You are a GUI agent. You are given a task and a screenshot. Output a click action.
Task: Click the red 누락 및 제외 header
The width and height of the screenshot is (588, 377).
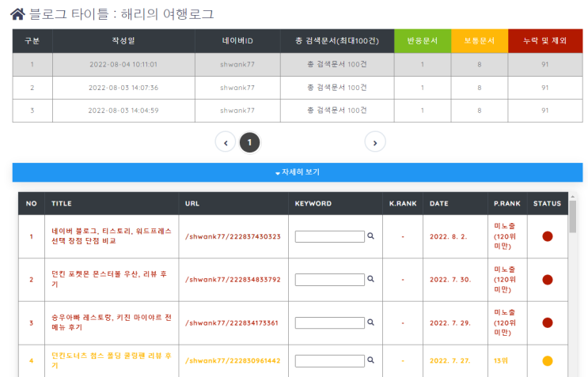tap(545, 41)
